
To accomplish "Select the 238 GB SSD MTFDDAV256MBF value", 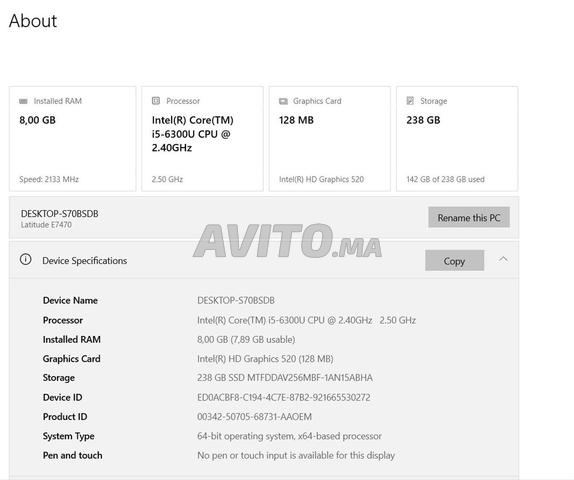I will coord(285,378).
